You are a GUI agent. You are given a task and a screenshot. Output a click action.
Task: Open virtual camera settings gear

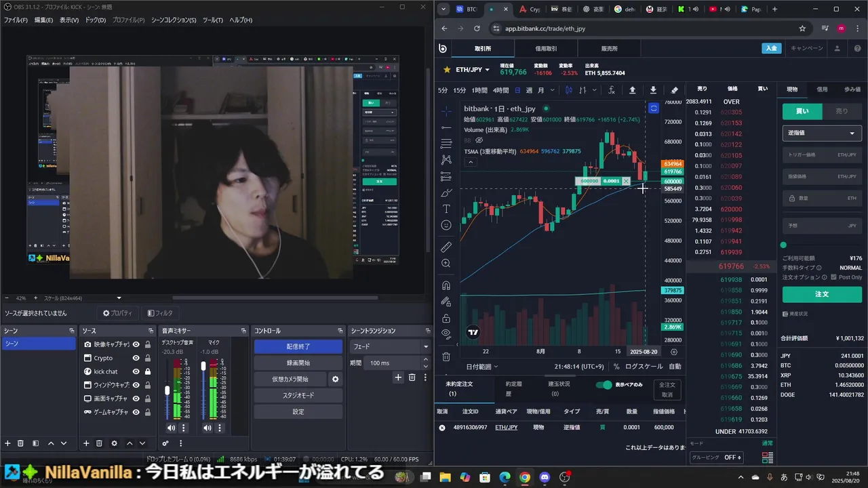pyautogui.click(x=335, y=380)
